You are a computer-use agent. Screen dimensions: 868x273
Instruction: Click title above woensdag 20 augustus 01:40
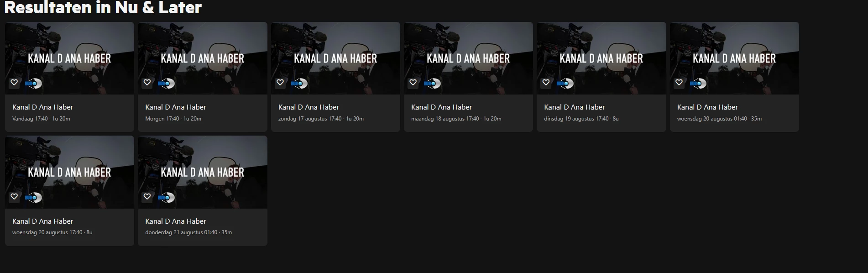tap(707, 107)
